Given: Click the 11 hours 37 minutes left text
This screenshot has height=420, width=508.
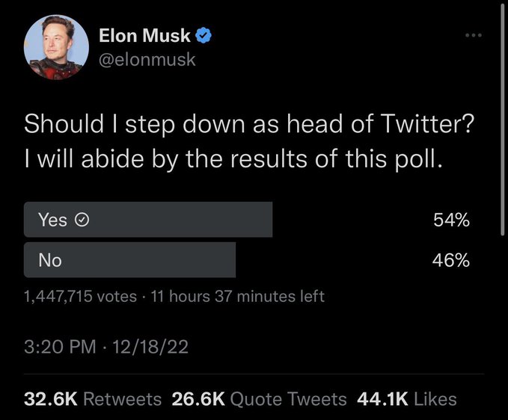Looking at the screenshot, I should click(x=237, y=297).
